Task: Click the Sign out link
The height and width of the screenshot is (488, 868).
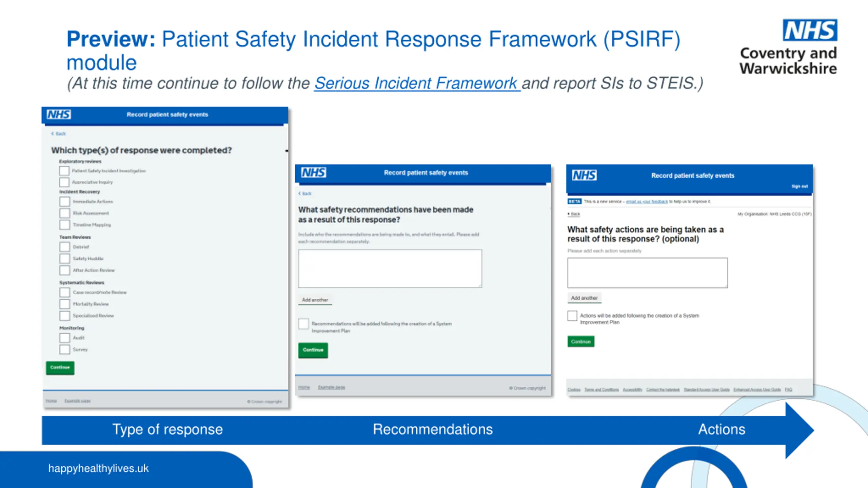Action: 800,186
